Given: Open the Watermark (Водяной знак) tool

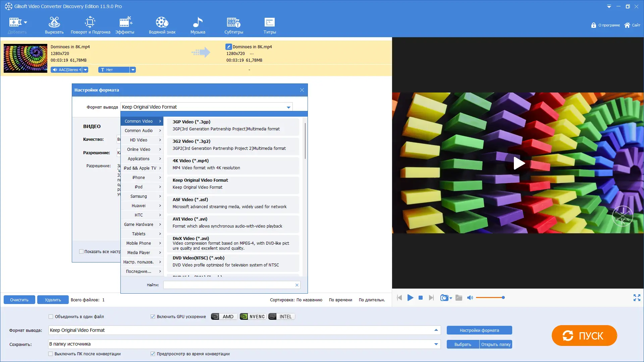Looking at the screenshot, I should pyautogui.click(x=162, y=25).
